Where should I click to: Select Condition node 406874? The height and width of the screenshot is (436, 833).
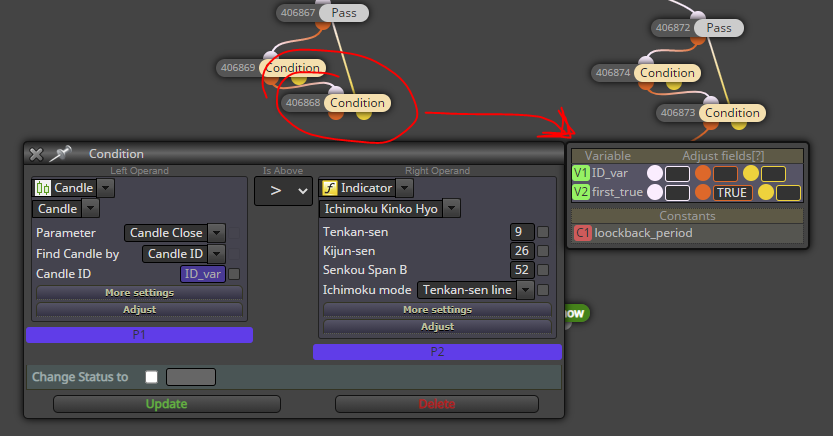pos(667,73)
